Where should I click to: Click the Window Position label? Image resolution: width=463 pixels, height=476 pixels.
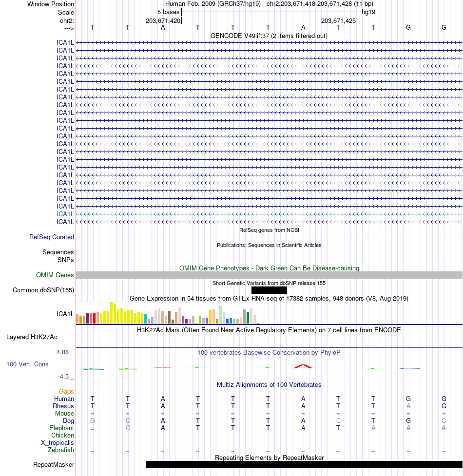(x=50, y=4)
